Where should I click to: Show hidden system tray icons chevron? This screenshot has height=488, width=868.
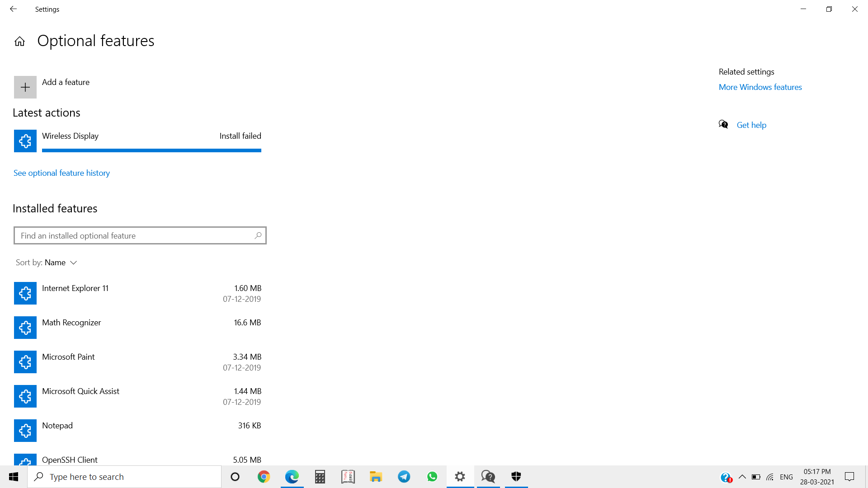[x=742, y=477]
